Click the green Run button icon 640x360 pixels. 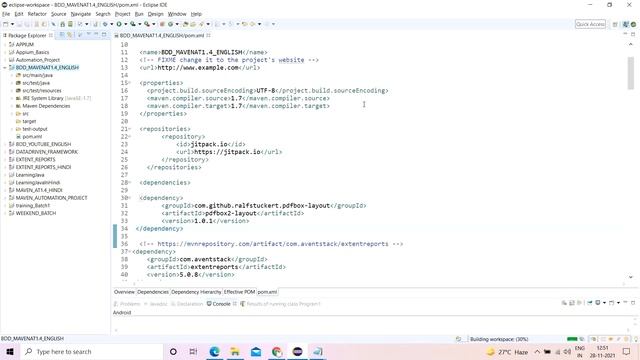tap(119, 24)
